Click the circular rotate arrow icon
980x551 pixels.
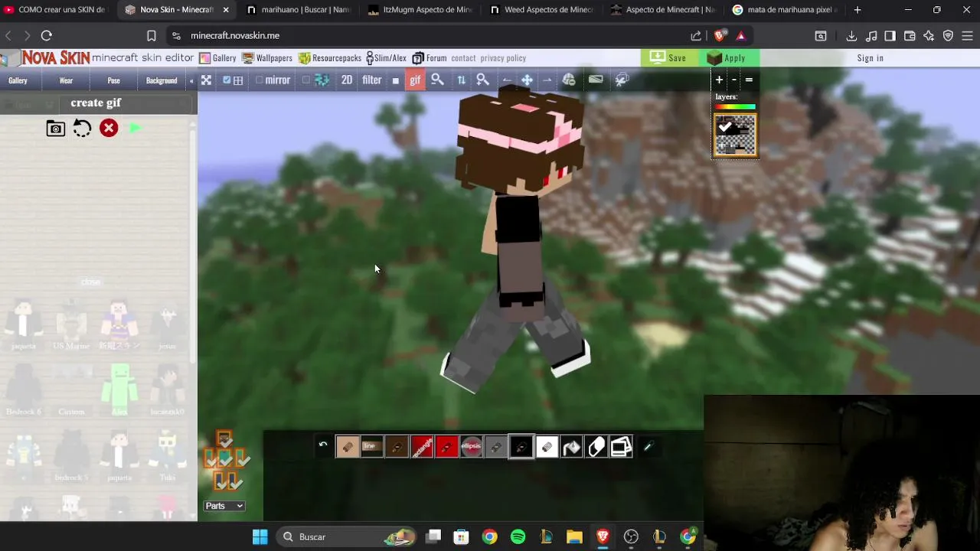(82, 129)
